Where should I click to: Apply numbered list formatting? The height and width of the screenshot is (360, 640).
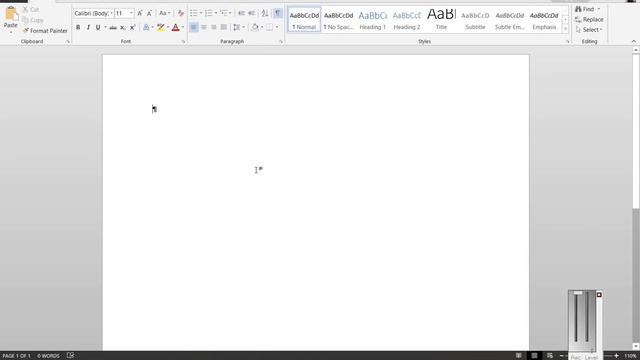pos(209,13)
